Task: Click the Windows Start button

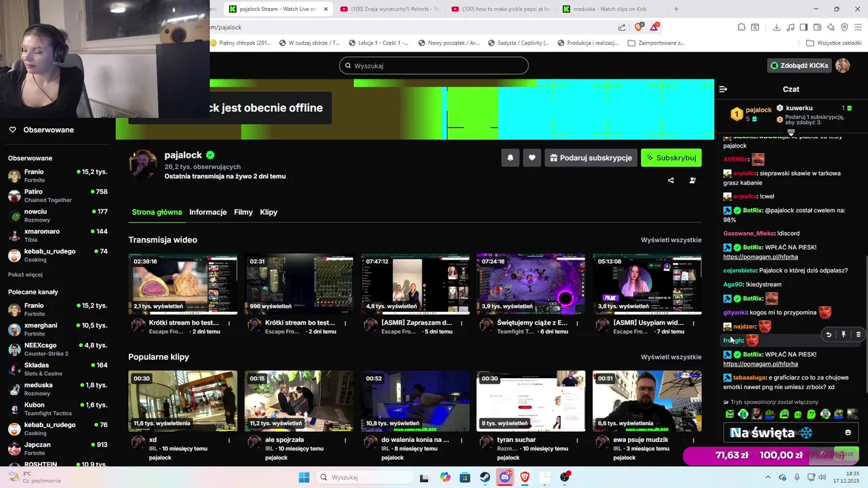Action: pyautogui.click(x=304, y=477)
